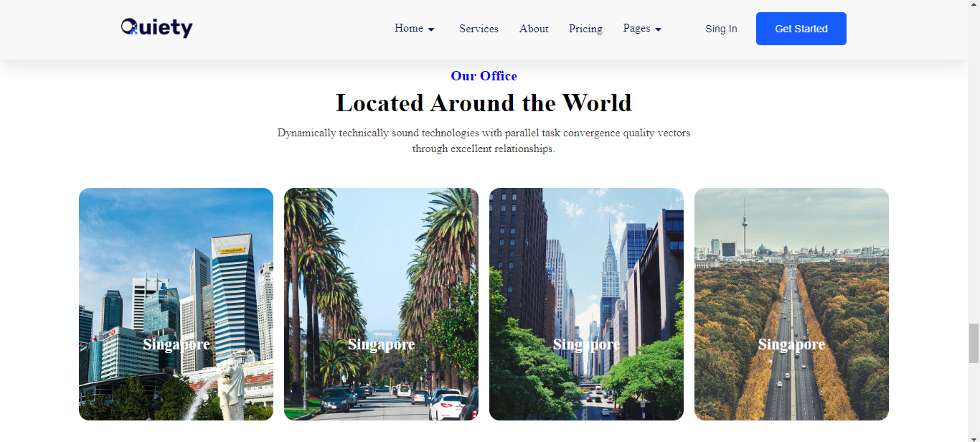Image resolution: width=980 pixels, height=442 pixels.
Task: Select Pricing in the navigation bar
Action: point(585,29)
